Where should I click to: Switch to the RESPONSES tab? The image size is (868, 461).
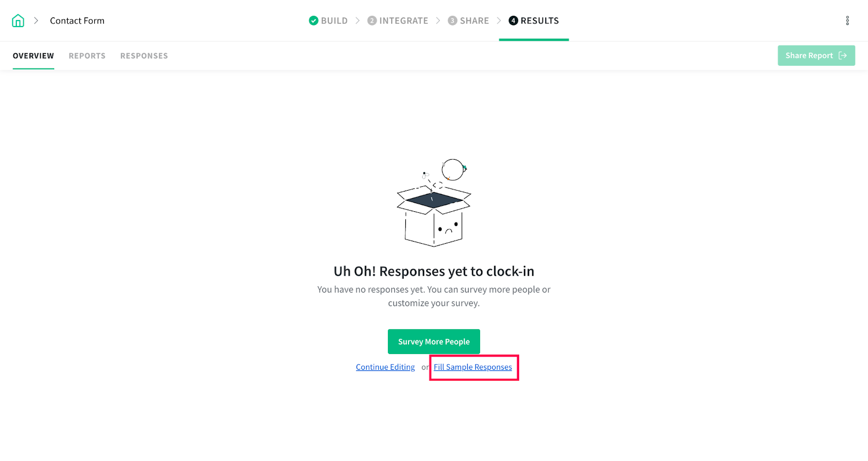(x=144, y=56)
